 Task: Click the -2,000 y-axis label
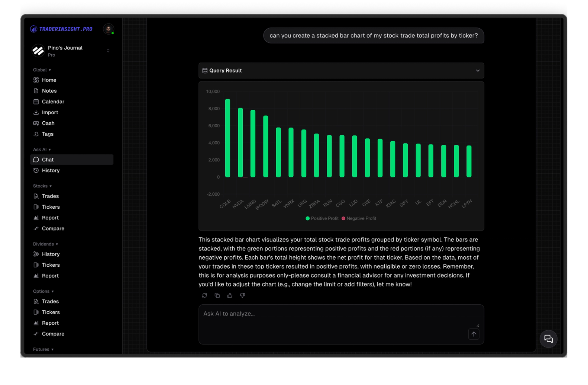[213, 194]
